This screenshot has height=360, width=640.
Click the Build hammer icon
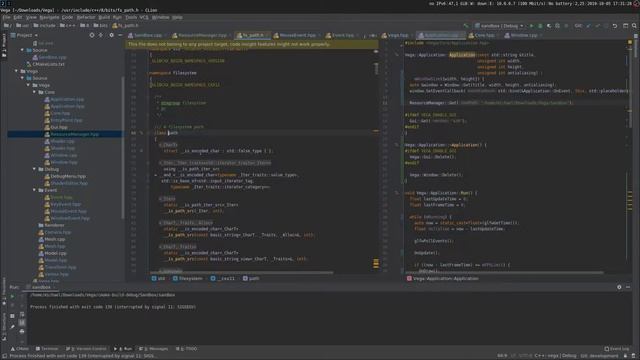tap(466, 26)
